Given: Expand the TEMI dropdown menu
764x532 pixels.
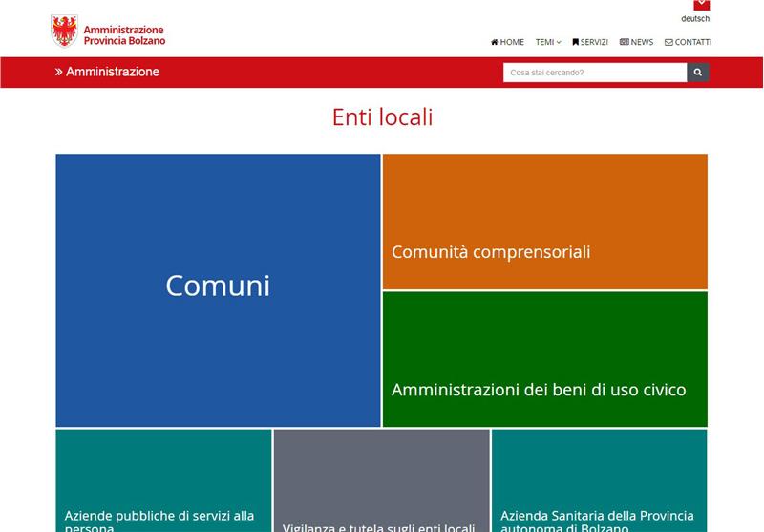Looking at the screenshot, I should coord(548,42).
